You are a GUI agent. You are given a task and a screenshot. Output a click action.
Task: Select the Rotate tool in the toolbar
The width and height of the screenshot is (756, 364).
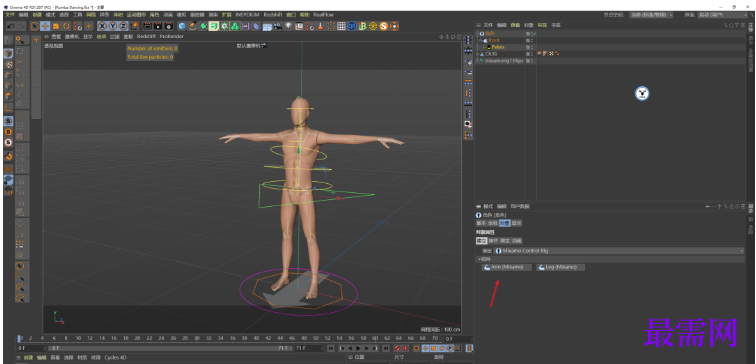point(67,26)
